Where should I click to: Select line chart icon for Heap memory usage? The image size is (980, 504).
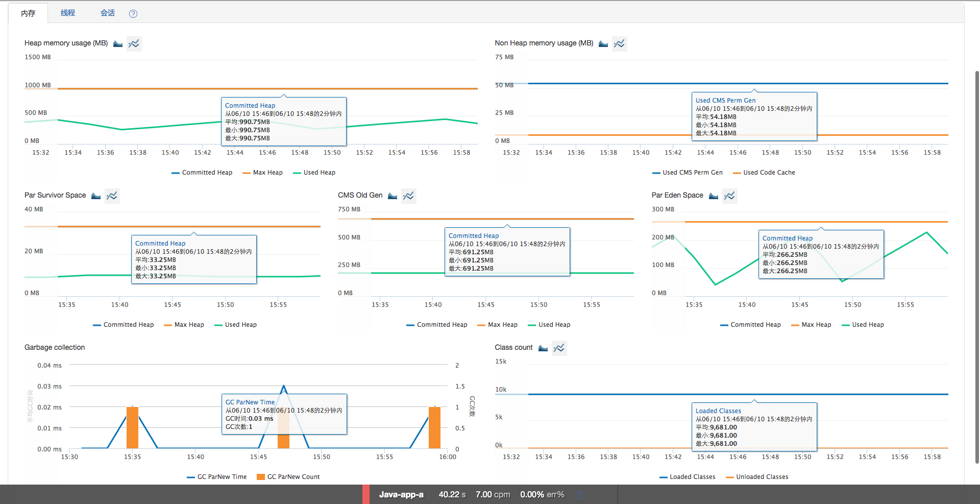tap(134, 43)
